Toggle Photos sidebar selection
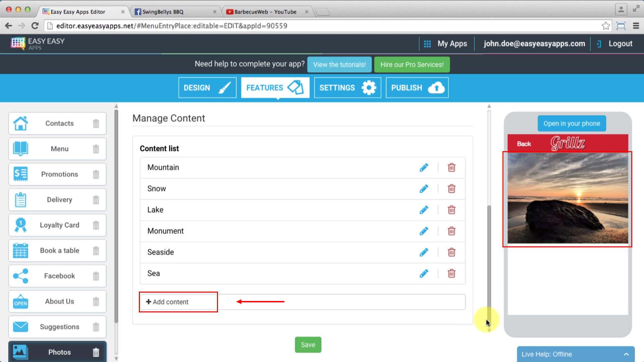Screen dimensions: 644x362 point(59,352)
